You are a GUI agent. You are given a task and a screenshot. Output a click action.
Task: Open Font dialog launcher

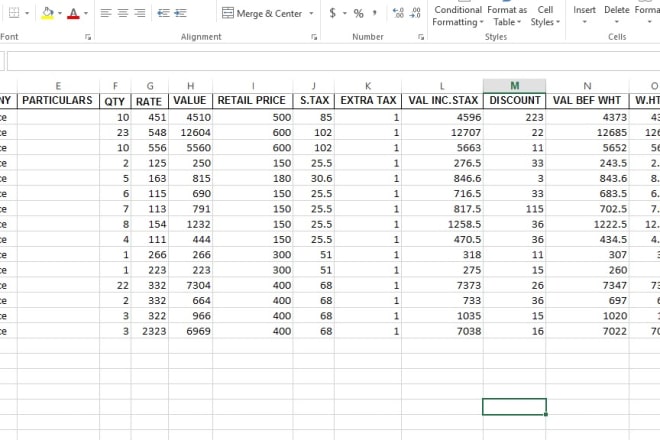coord(88,37)
